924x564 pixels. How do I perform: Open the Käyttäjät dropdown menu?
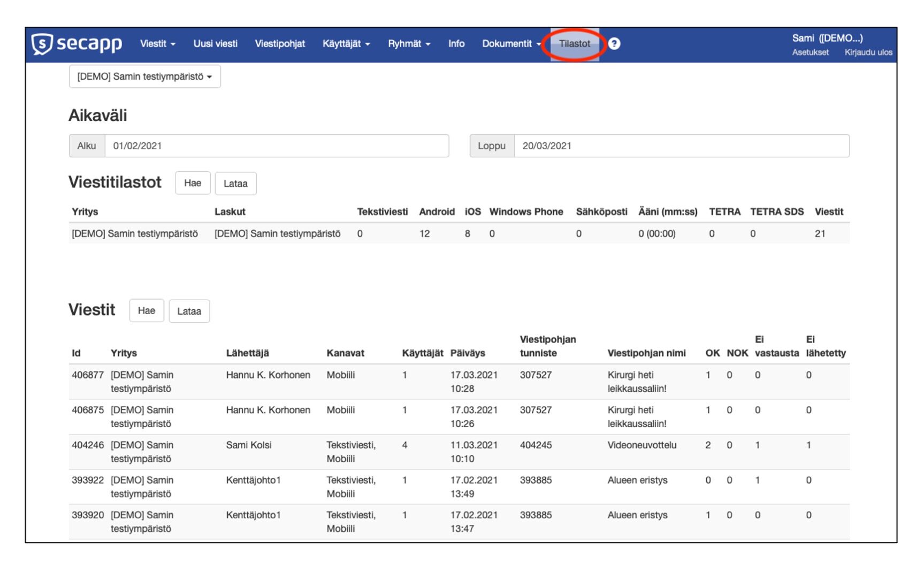coord(346,44)
